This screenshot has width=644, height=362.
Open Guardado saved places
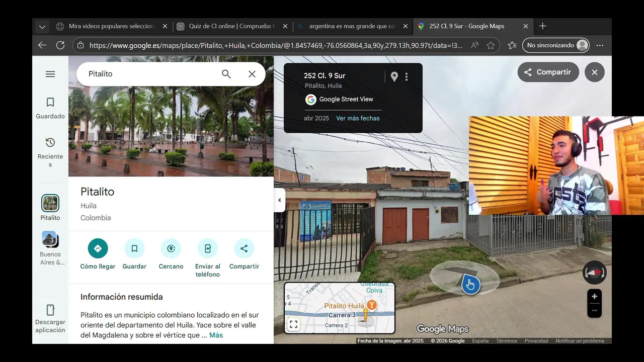50,108
